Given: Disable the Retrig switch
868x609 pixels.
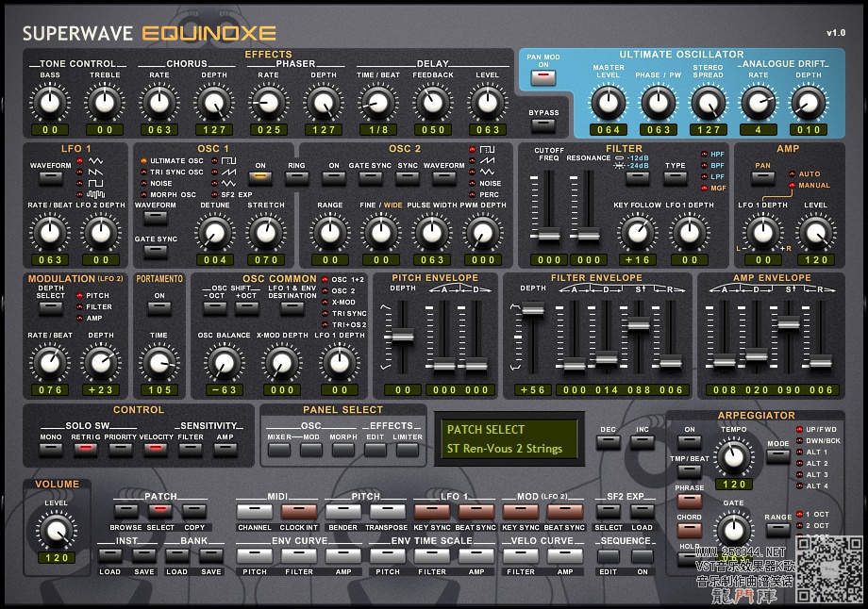Looking at the screenshot, I should 85,449.
